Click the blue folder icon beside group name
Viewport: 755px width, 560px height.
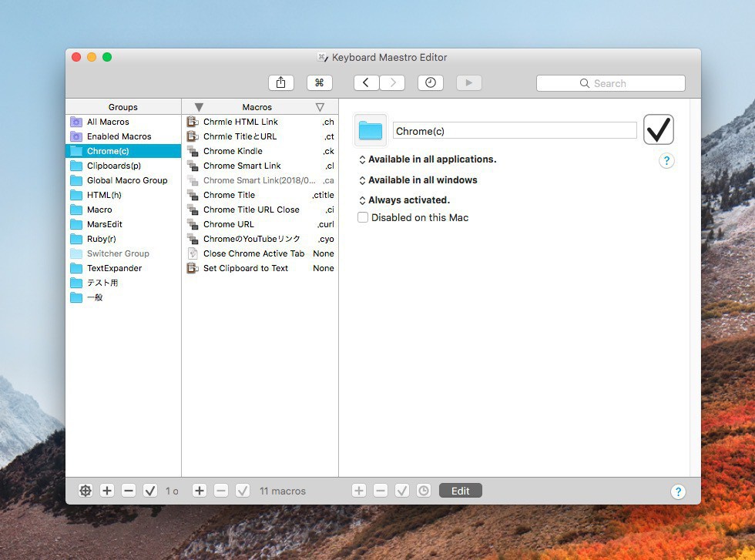(371, 130)
